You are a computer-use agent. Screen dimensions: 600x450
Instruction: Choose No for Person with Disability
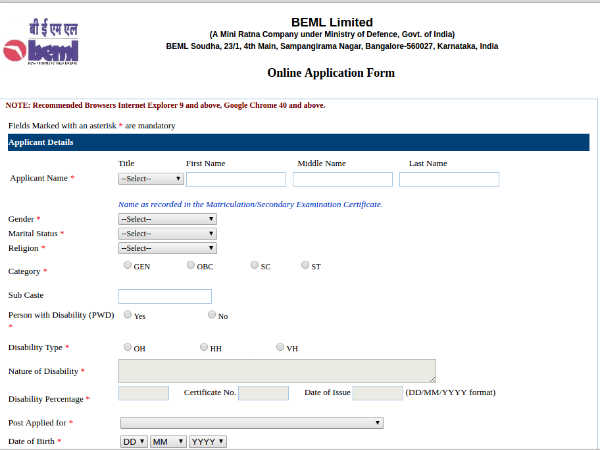212,315
